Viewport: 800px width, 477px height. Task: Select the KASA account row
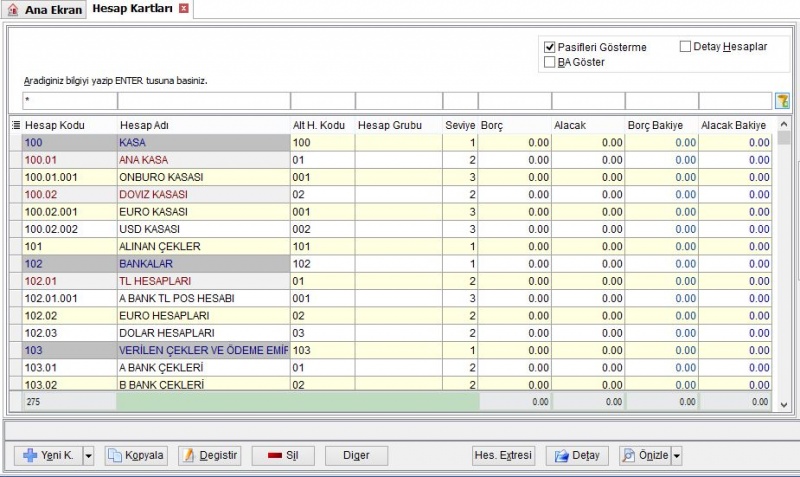coord(390,142)
